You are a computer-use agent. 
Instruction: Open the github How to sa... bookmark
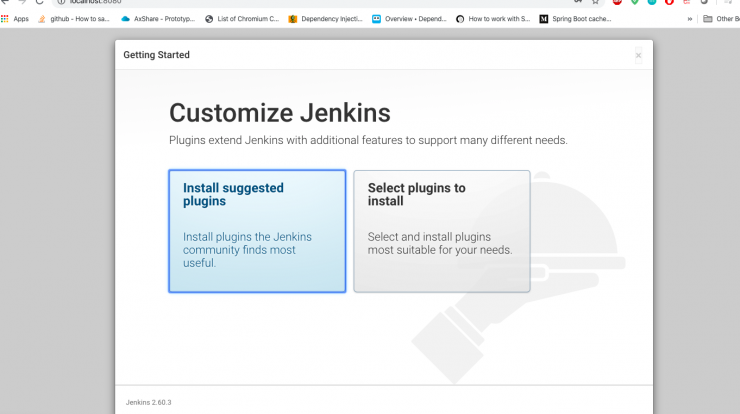pyautogui.click(x=74, y=19)
